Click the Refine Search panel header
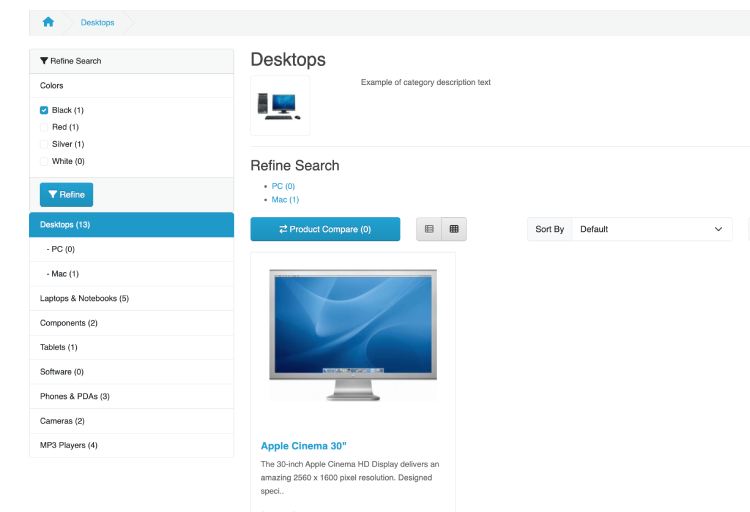This screenshot has height=512, width=750. click(x=132, y=61)
